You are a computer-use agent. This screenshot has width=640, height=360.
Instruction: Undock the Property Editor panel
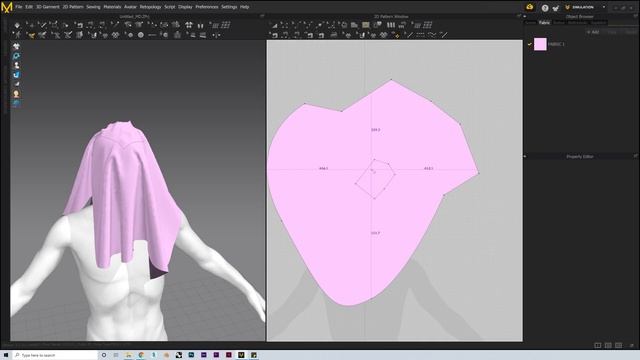636,156
